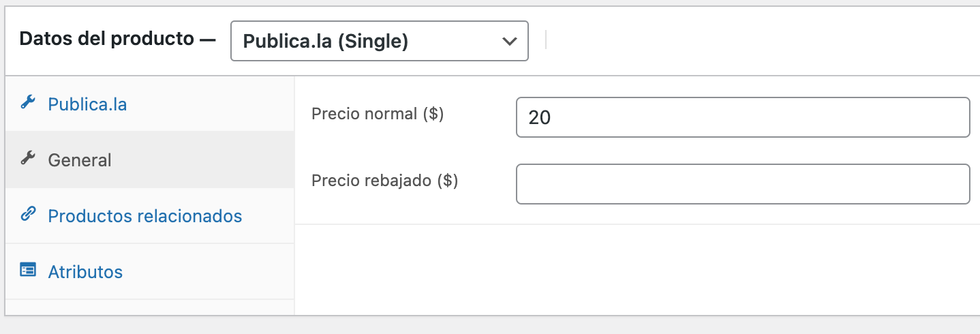Click into the empty Precio rebajado field
Image resolution: width=980 pixels, height=334 pixels.
click(743, 184)
